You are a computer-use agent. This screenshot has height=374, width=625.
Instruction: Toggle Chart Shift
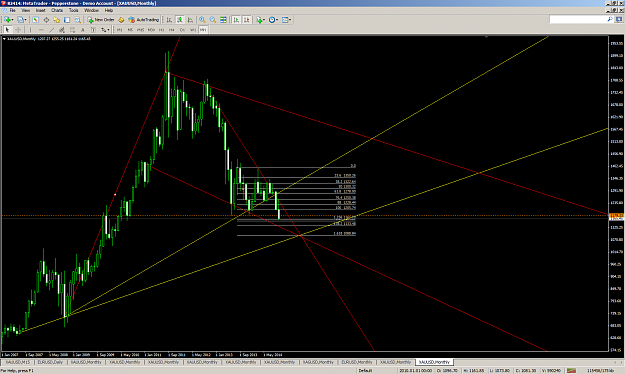click(247, 20)
